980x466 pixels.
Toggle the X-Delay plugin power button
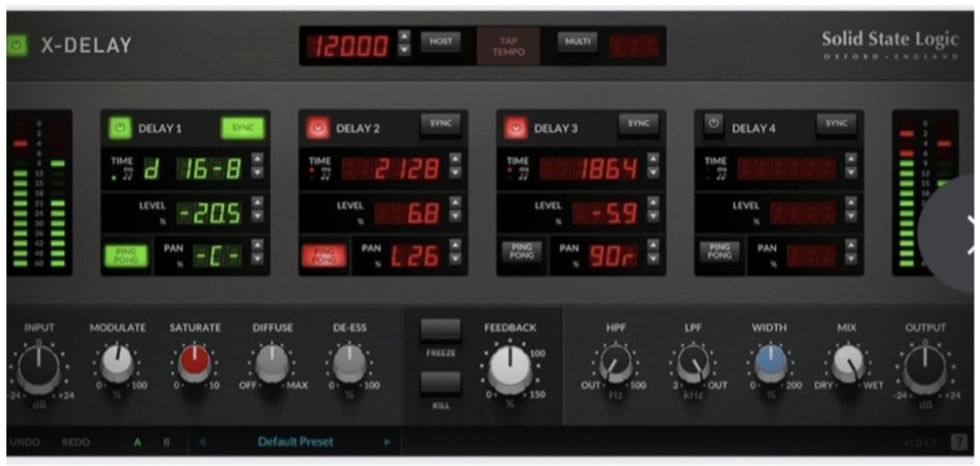[17, 45]
